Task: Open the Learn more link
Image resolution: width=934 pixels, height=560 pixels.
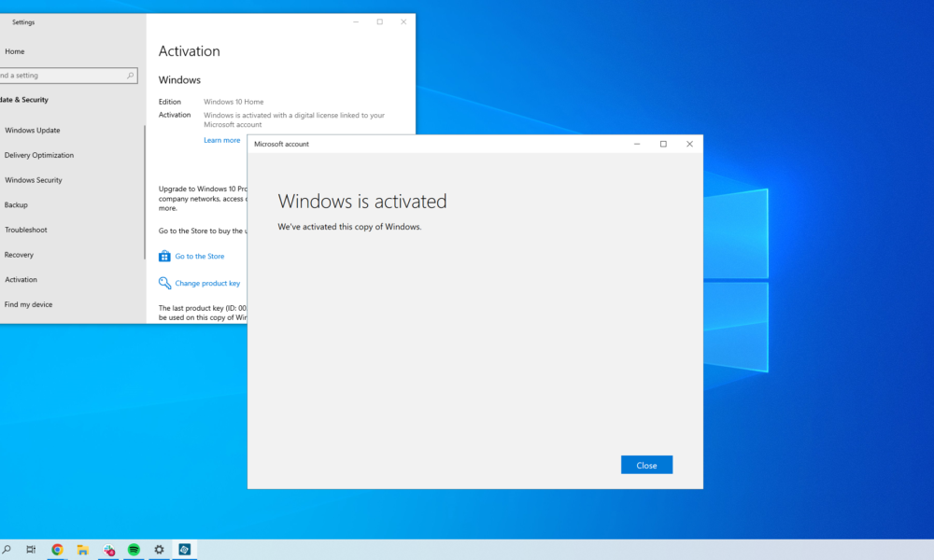Action: 221,139
